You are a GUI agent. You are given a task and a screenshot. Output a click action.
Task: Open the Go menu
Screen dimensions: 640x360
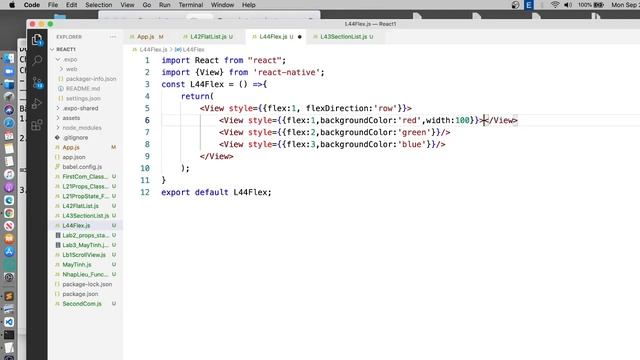[x=147, y=5]
